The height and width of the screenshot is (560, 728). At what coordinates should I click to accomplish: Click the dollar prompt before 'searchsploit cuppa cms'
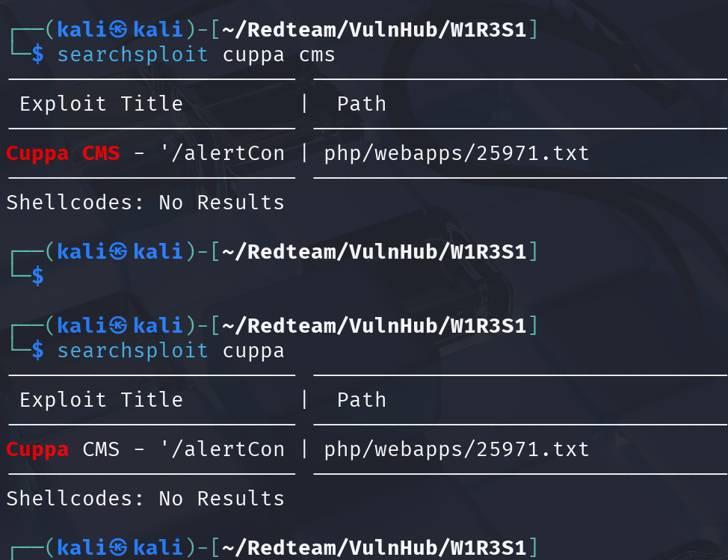38,55
